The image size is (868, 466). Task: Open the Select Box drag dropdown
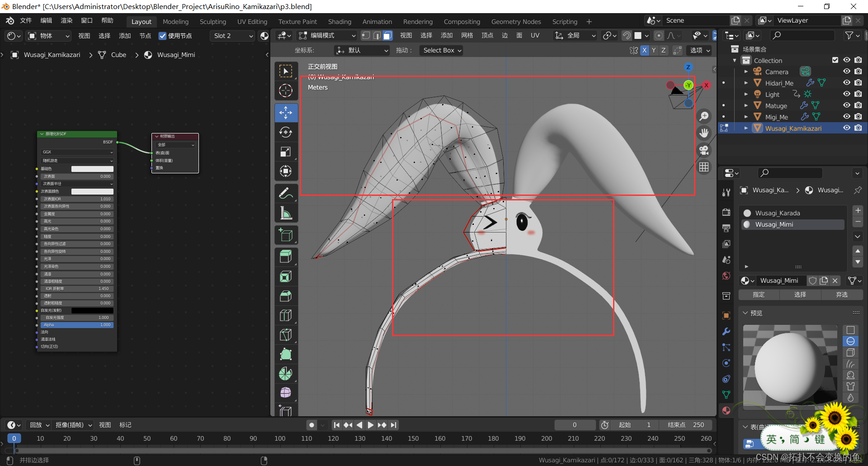(442, 50)
